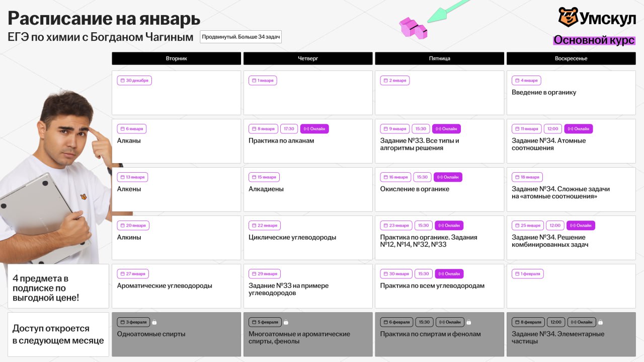Click the 6 января calendar date badge
Screen dimensions: 644x362
tap(132, 129)
